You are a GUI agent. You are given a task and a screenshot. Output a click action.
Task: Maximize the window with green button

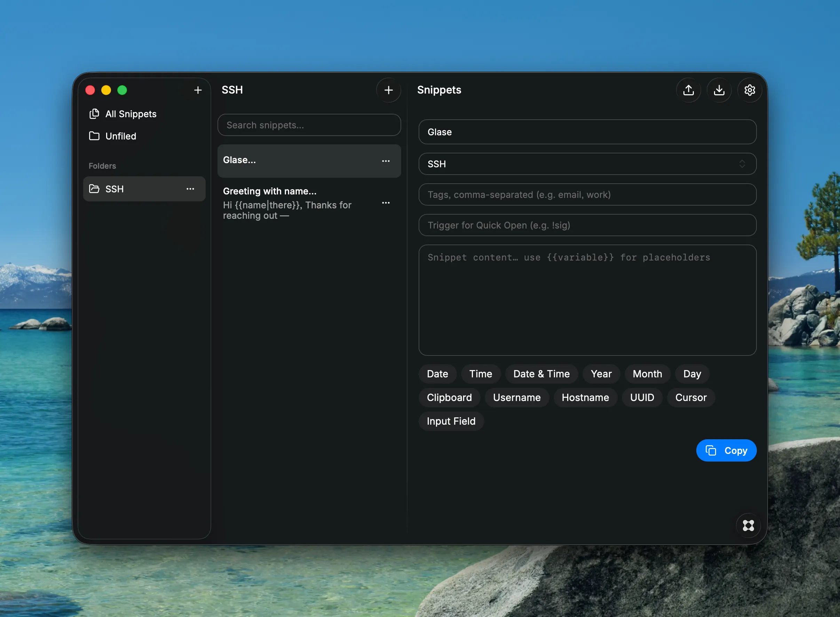coord(122,90)
